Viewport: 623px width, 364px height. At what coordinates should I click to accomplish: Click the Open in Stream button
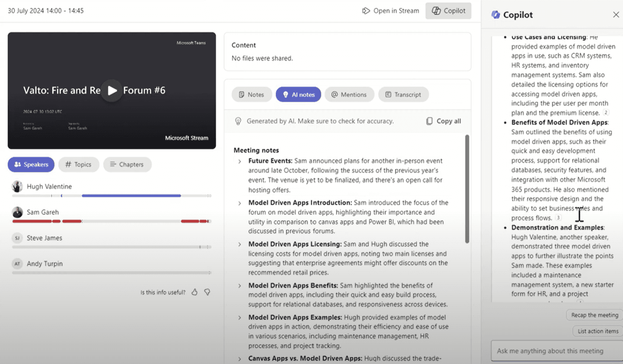(x=390, y=11)
